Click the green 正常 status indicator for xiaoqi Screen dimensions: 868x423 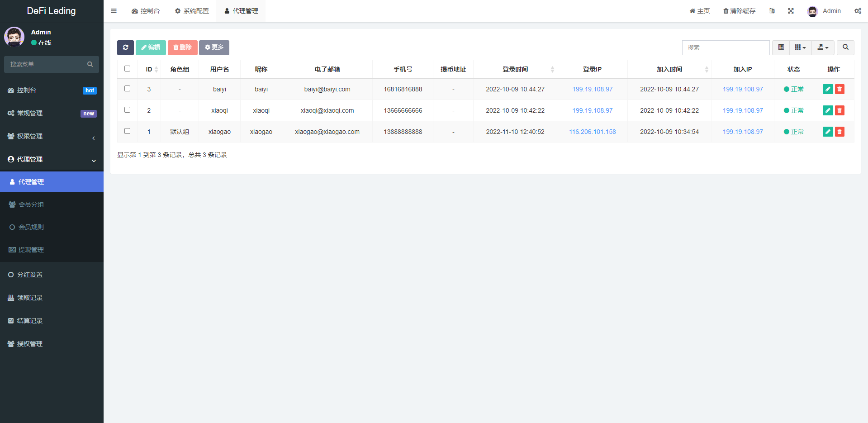(x=794, y=110)
